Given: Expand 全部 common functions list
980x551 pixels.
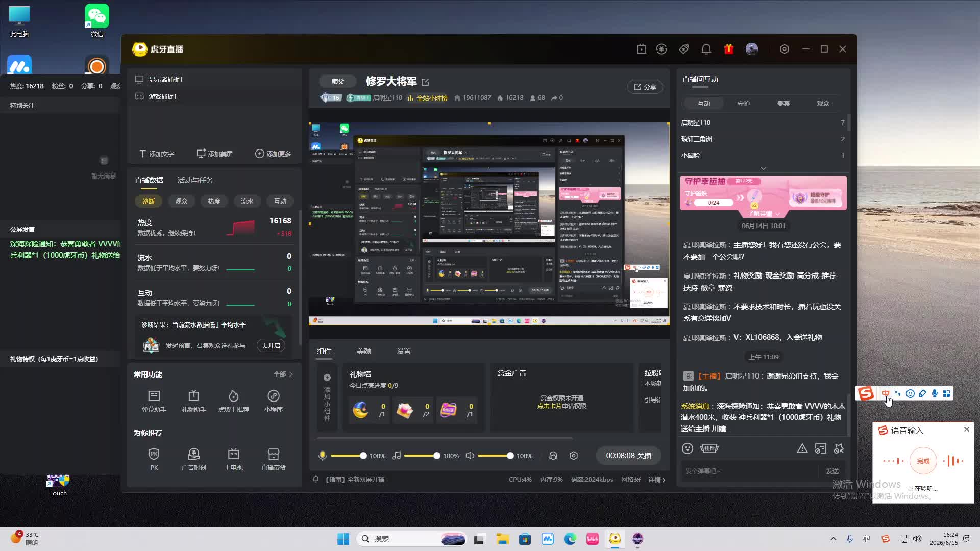Looking at the screenshot, I should click(283, 374).
